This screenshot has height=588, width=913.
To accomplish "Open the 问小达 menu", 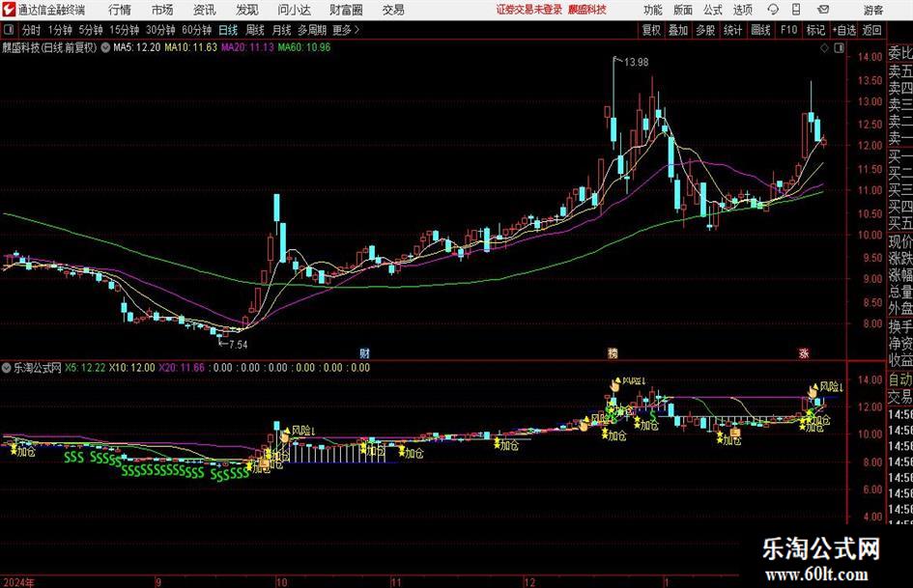I will 294,10.
